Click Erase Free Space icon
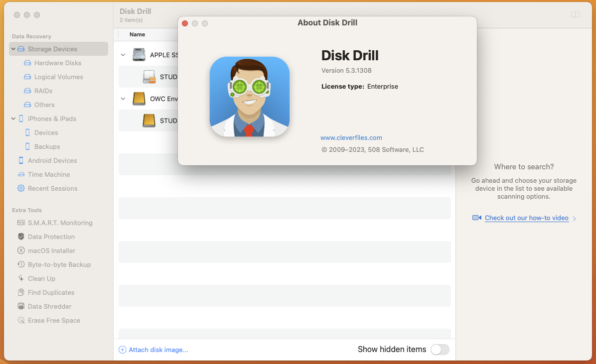 [x=21, y=320]
